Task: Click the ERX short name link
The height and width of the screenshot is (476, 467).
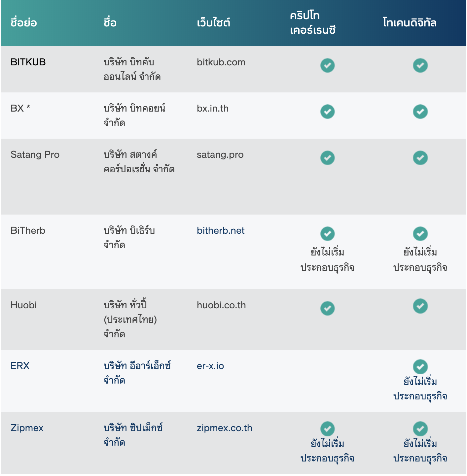Action: [20, 366]
